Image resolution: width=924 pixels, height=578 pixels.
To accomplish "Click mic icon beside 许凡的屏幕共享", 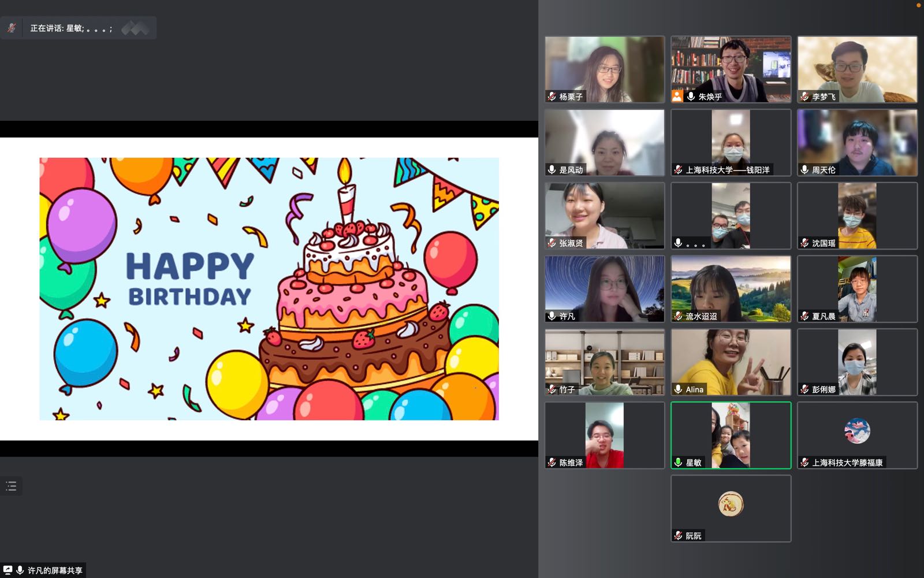I will coord(20,570).
